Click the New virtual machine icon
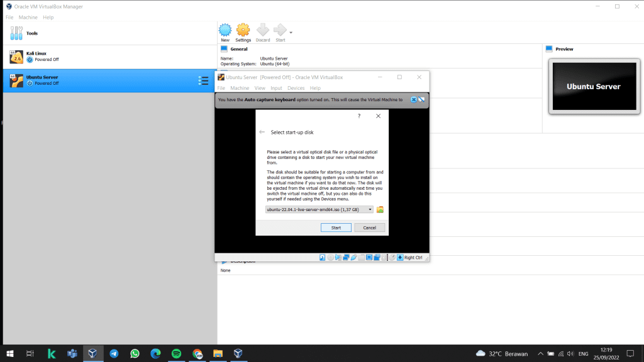The height and width of the screenshot is (362, 644). click(x=225, y=31)
